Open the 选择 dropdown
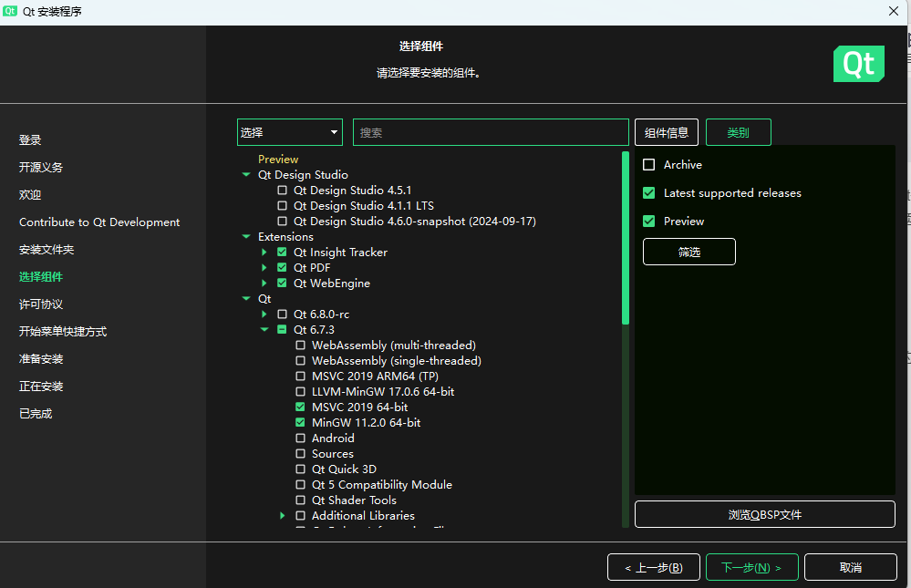Viewport: 911px width, 588px height. 290,132
